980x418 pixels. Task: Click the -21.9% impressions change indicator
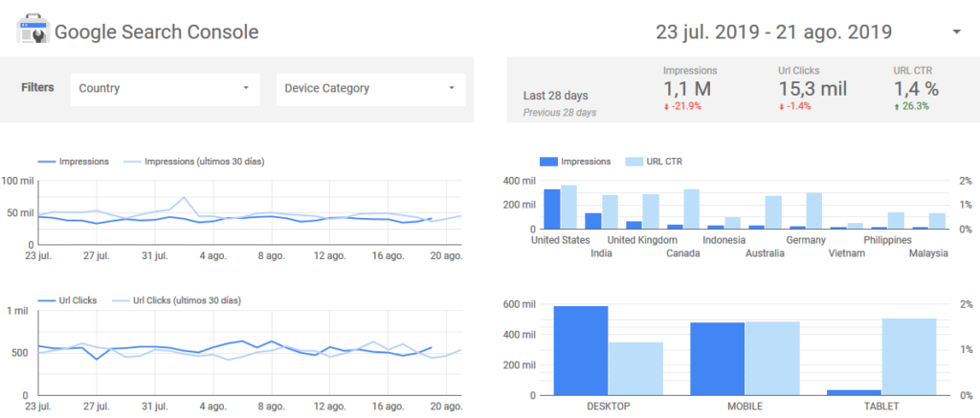point(682,106)
